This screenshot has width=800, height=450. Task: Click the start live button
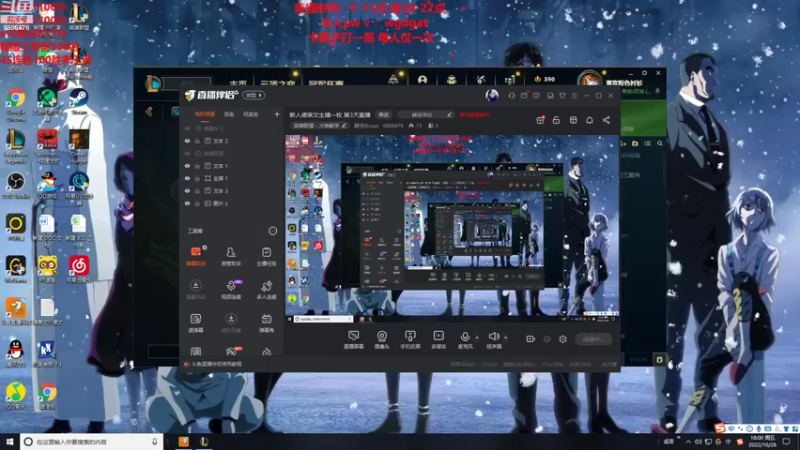tap(593, 339)
